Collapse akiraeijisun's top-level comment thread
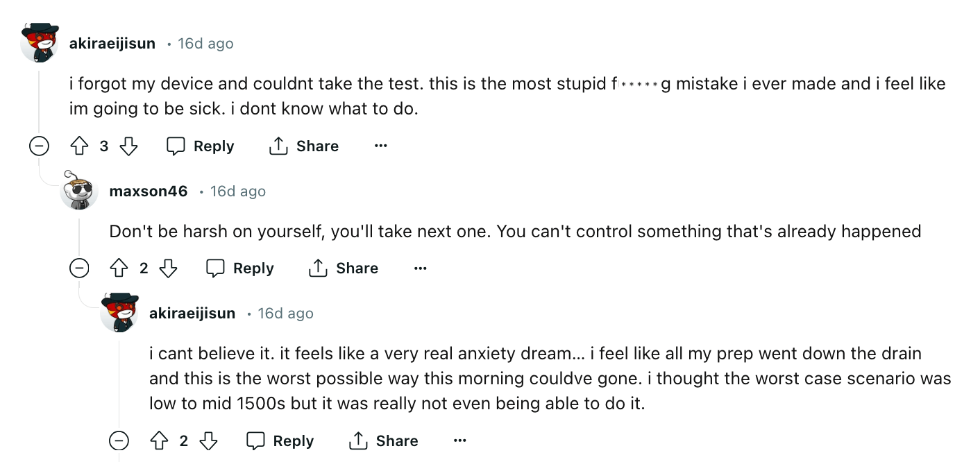The width and height of the screenshot is (980, 462). pos(40,146)
